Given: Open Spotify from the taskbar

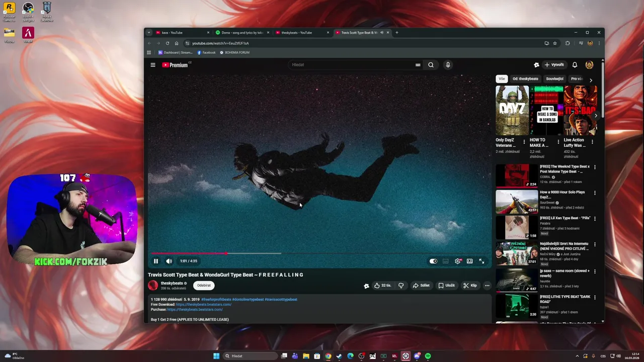Looking at the screenshot, I should click(428, 356).
